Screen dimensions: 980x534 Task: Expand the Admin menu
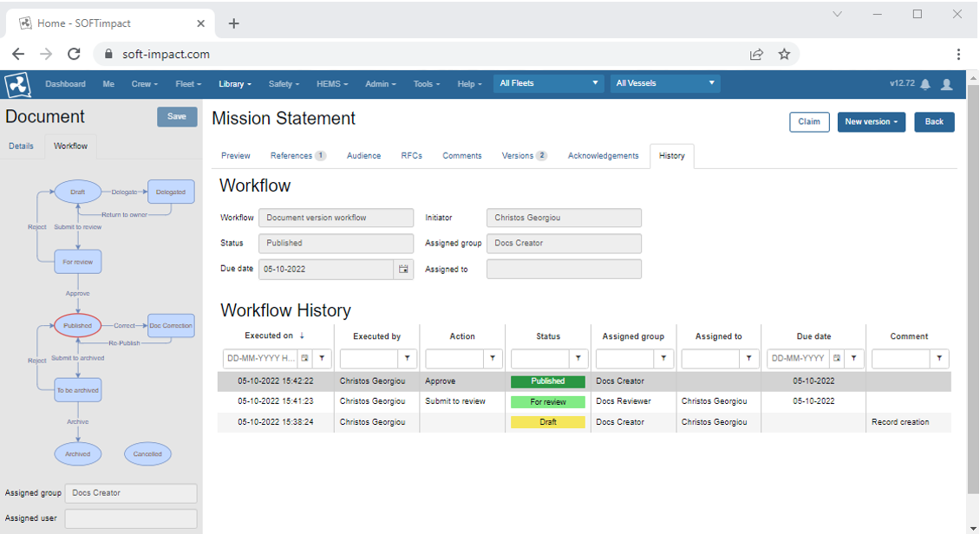(381, 84)
